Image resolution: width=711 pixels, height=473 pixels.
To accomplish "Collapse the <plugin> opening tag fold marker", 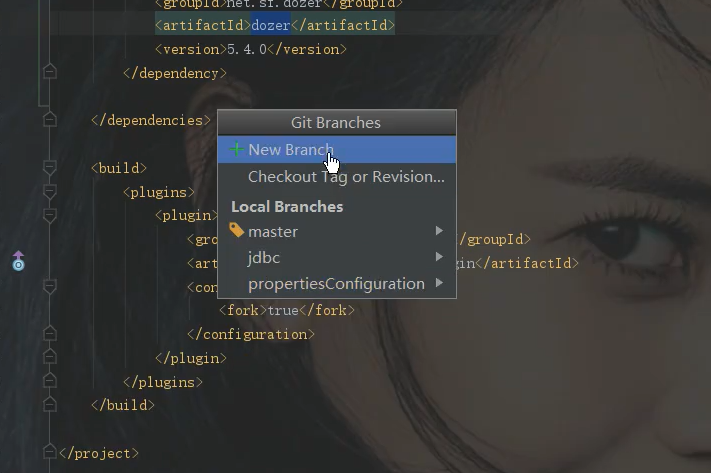I will pyautogui.click(x=49, y=215).
